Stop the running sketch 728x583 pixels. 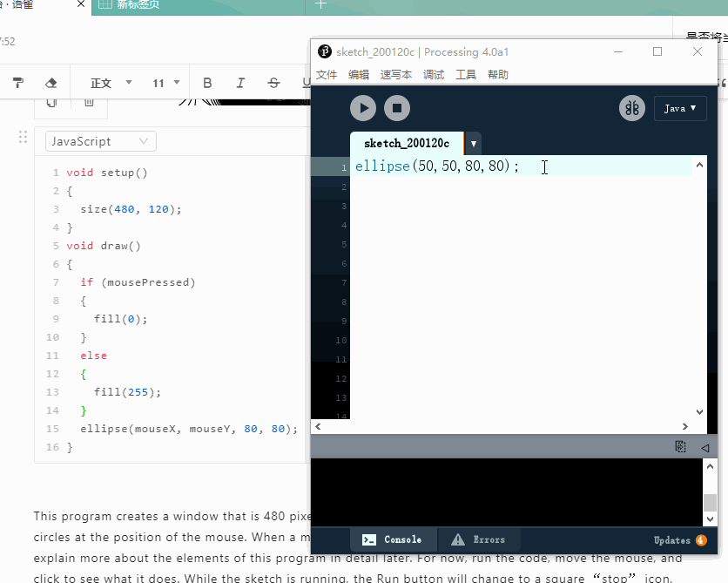coord(397,108)
